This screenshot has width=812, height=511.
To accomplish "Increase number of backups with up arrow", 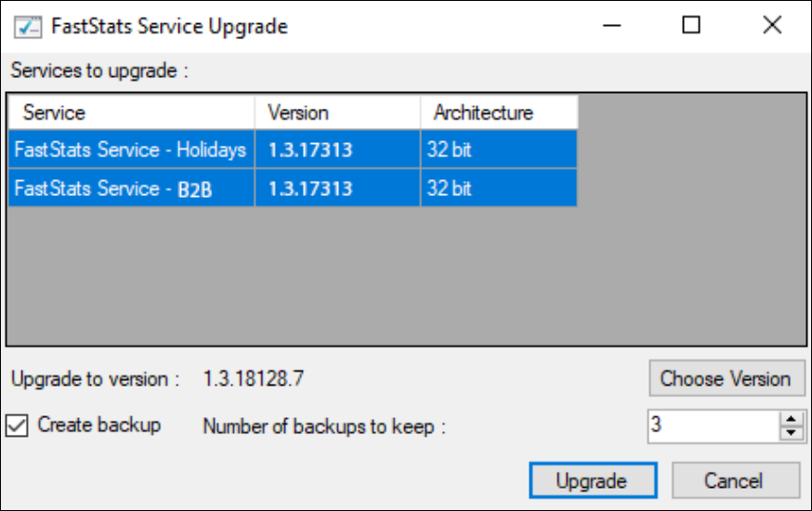I will point(791,419).
